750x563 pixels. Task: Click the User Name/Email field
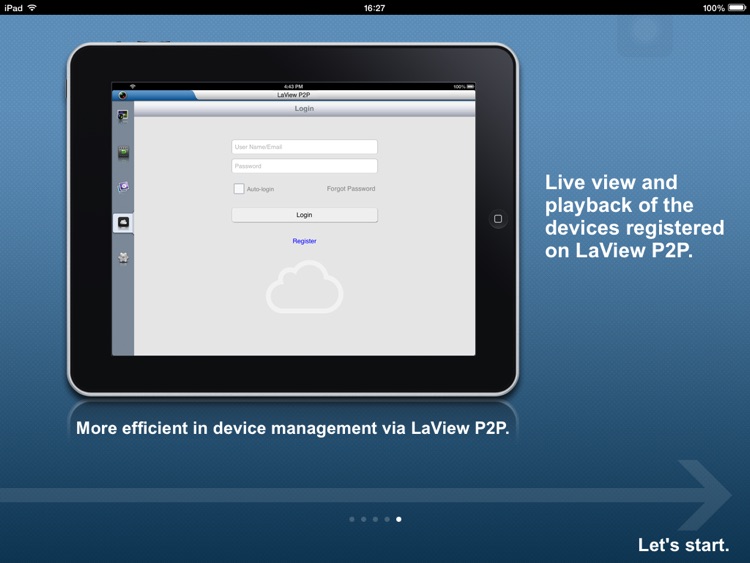[x=304, y=147]
